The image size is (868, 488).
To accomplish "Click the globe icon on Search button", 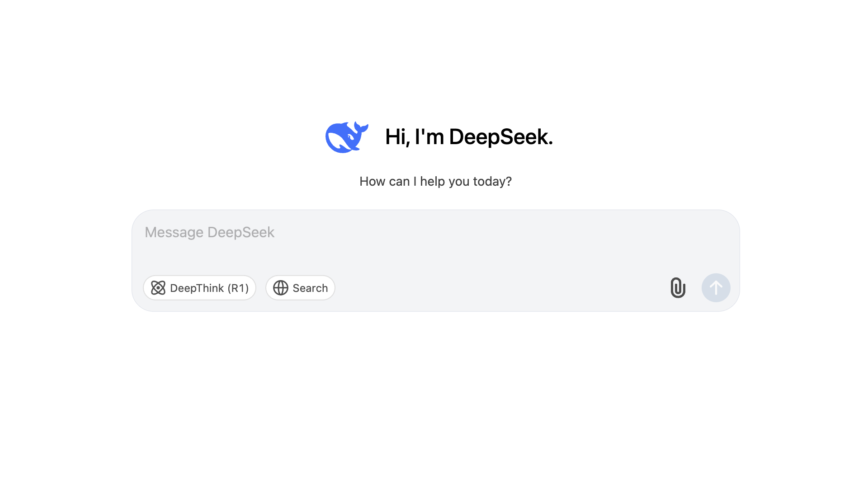I will pyautogui.click(x=280, y=288).
